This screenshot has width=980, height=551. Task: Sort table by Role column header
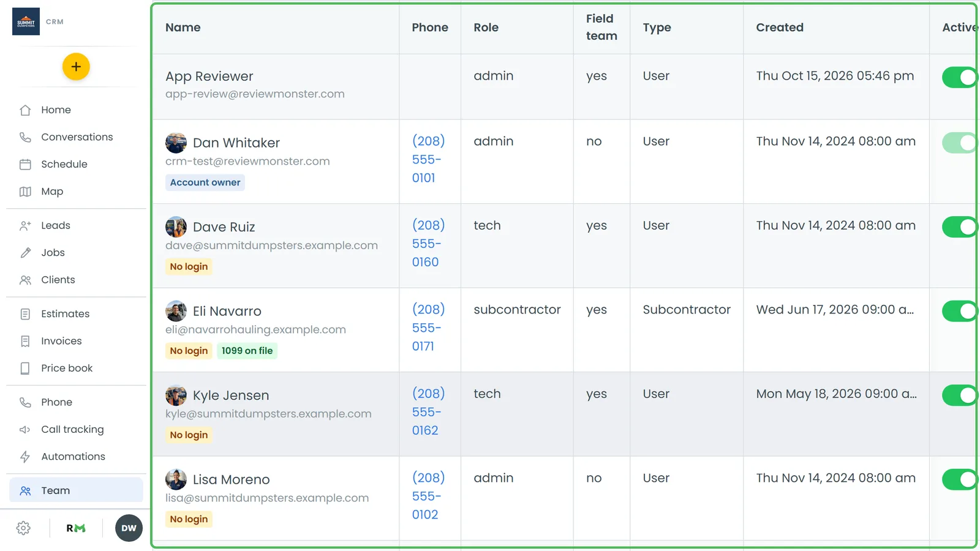pos(486,28)
